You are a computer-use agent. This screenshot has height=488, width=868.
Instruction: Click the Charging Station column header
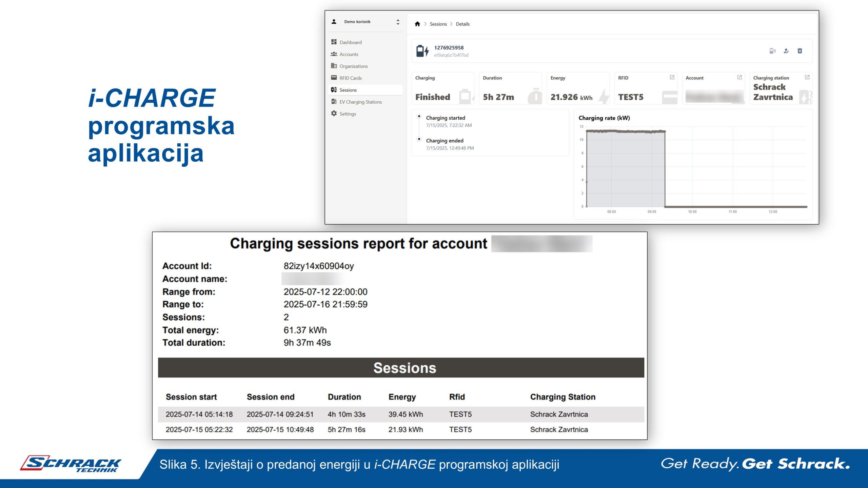[x=563, y=397]
